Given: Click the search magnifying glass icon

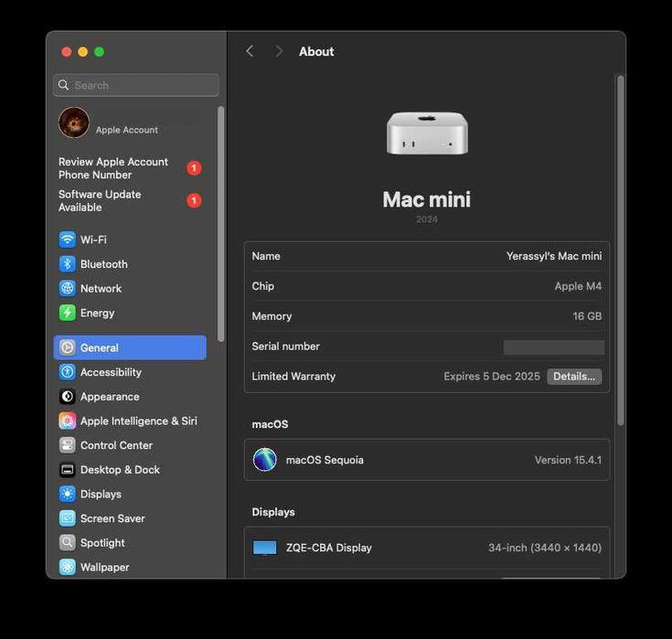Looking at the screenshot, I should pos(63,85).
